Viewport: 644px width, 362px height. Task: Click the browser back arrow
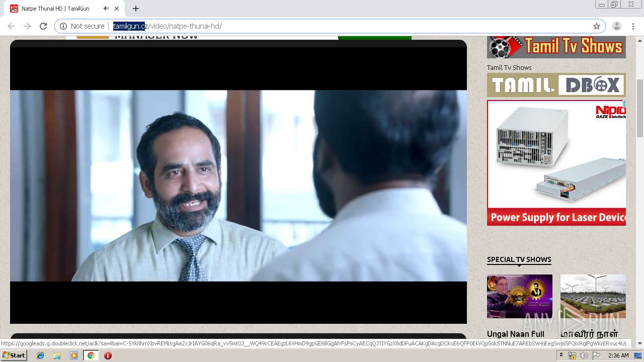(x=11, y=26)
